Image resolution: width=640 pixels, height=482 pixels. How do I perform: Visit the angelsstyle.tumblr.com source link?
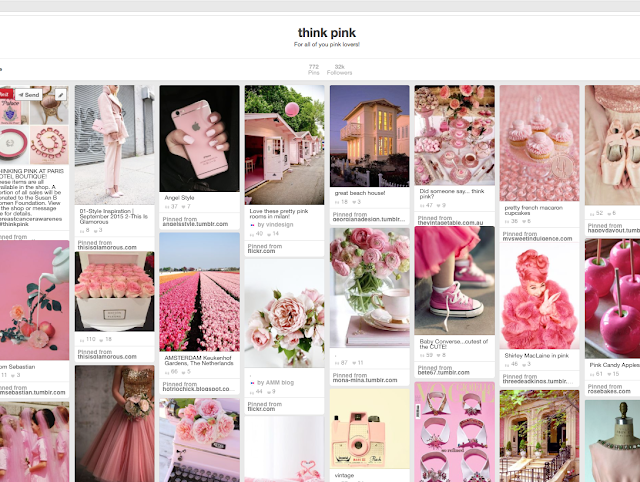195,224
